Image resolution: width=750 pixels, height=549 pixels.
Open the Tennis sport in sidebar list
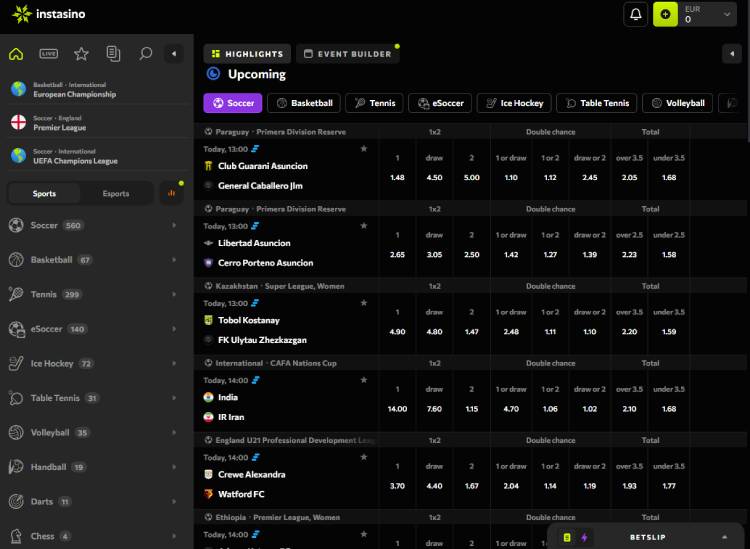[x=44, y=295]
